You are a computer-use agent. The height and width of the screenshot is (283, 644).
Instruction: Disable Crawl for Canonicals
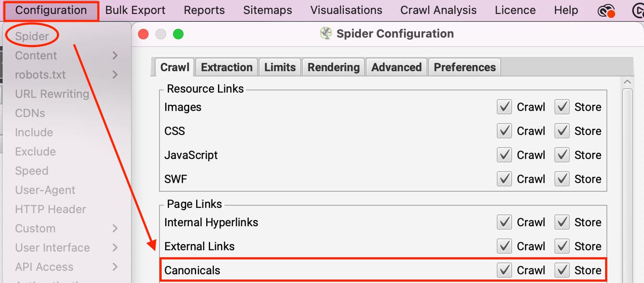click(x=504, y=270)
